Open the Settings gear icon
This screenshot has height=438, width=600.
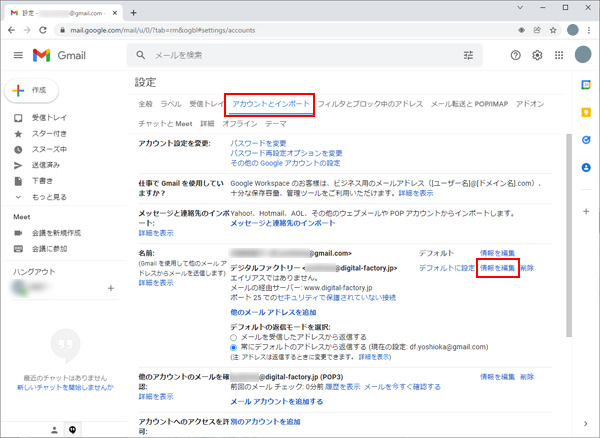coord(538,55)
